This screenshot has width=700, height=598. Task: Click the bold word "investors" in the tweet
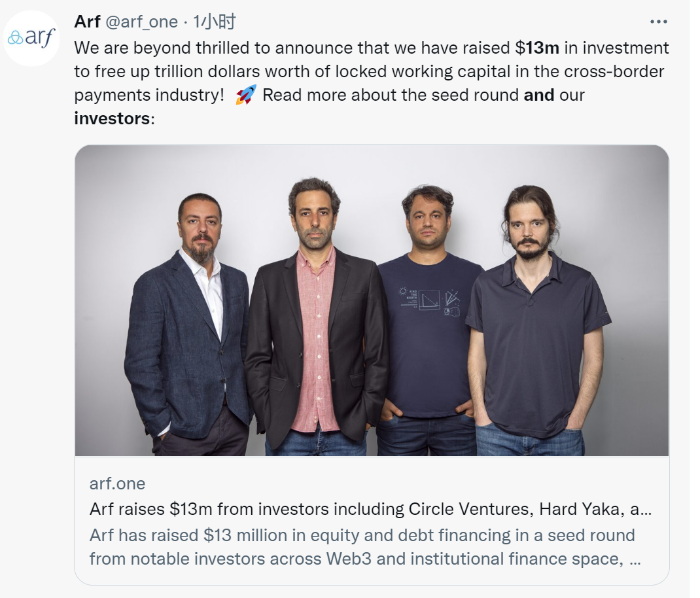coord(112,118)
